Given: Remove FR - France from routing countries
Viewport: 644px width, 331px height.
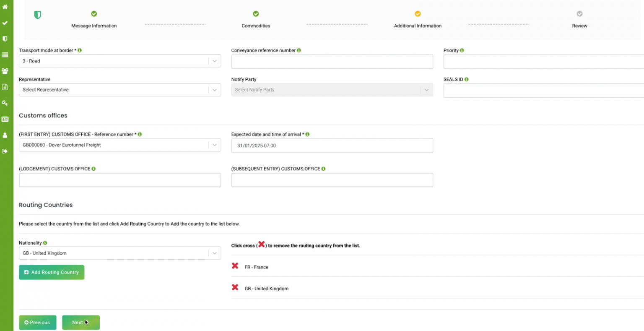Looking at the screenshot, I should click(235, 266).
